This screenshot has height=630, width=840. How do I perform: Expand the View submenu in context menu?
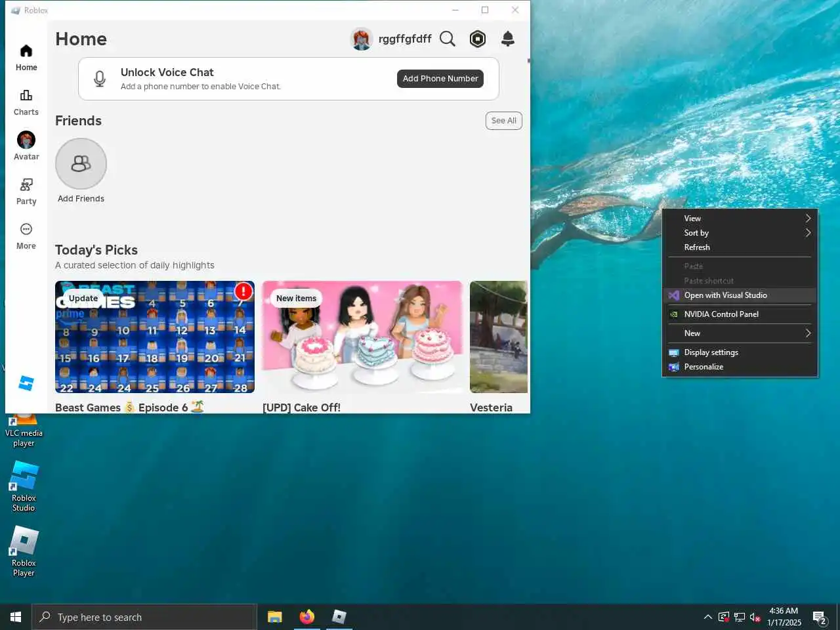coord(740,219)
